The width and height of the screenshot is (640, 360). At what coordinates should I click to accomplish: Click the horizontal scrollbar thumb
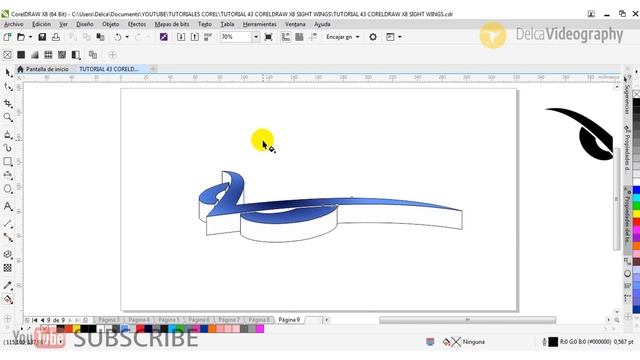[467, 320]
